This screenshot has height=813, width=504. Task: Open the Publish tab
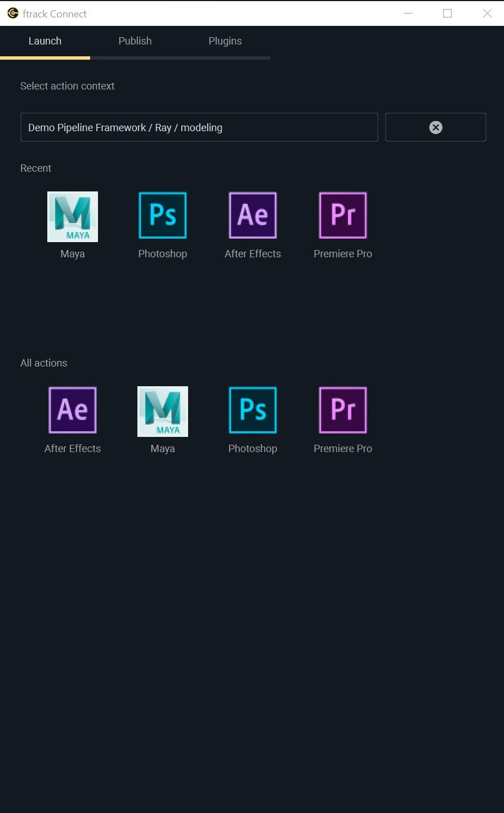coord(135,41)
